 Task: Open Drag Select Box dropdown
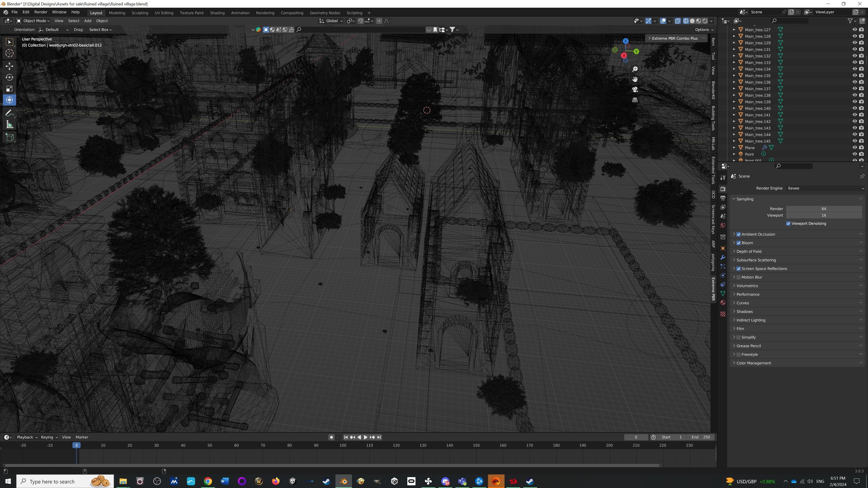100,30
